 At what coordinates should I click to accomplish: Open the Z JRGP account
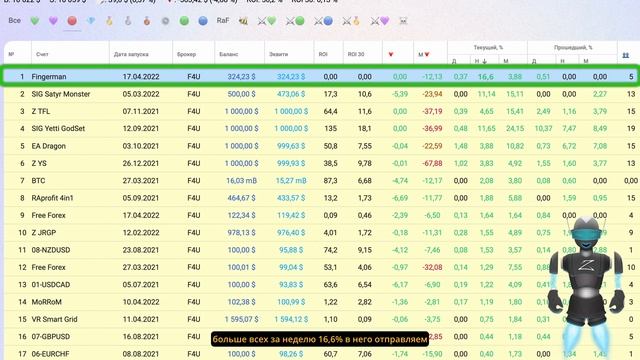(x=44, y=232)
